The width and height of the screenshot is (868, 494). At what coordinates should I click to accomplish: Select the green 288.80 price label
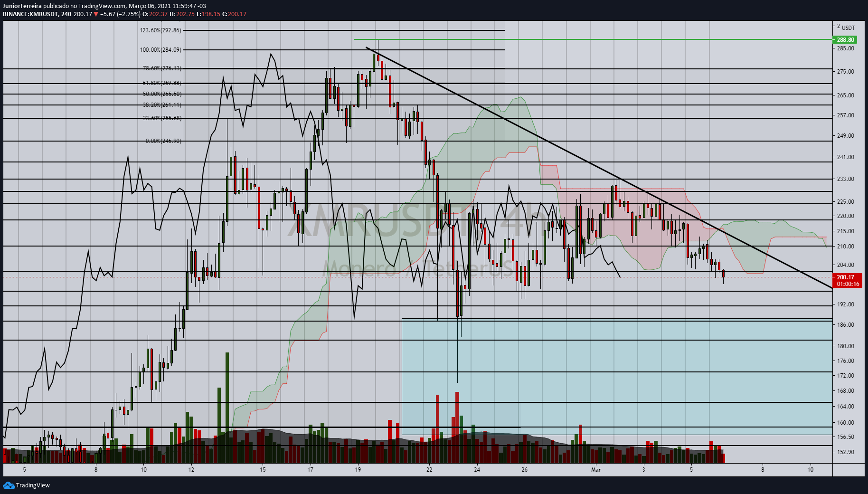click(x=846, y=40)
